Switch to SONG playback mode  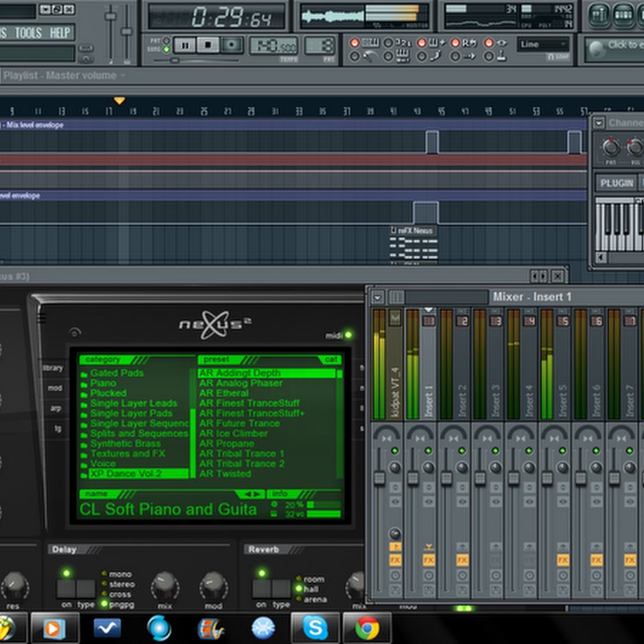point(166,49)
